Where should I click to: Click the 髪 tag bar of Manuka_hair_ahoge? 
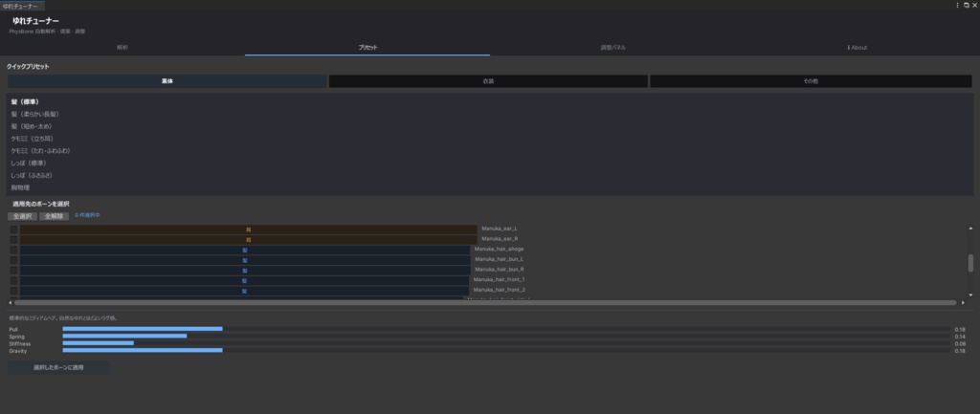click(245, 251)
